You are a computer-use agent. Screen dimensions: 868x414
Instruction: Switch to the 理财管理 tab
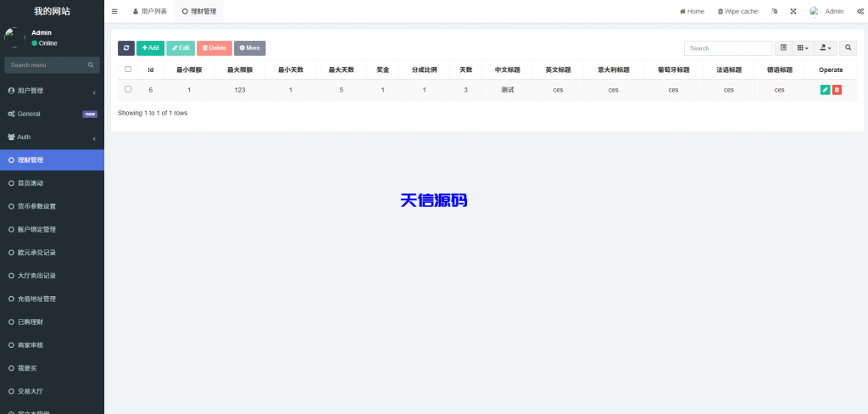pos(198,11)
